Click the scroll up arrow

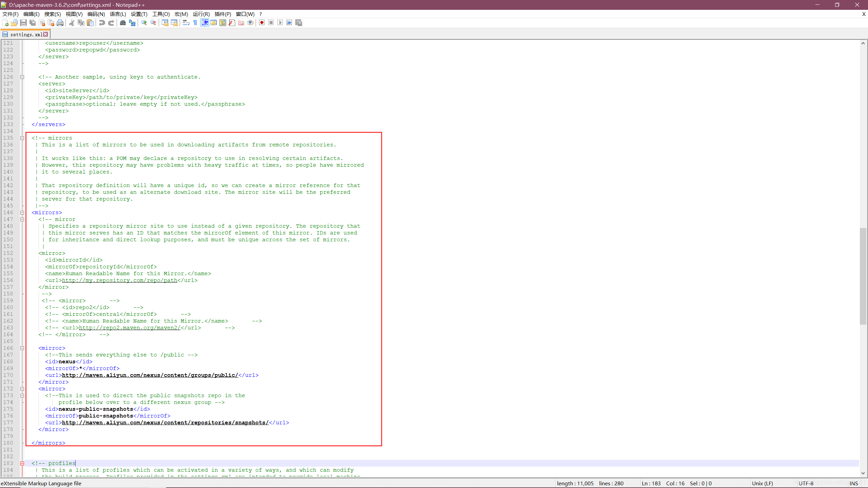pos(863,43)
